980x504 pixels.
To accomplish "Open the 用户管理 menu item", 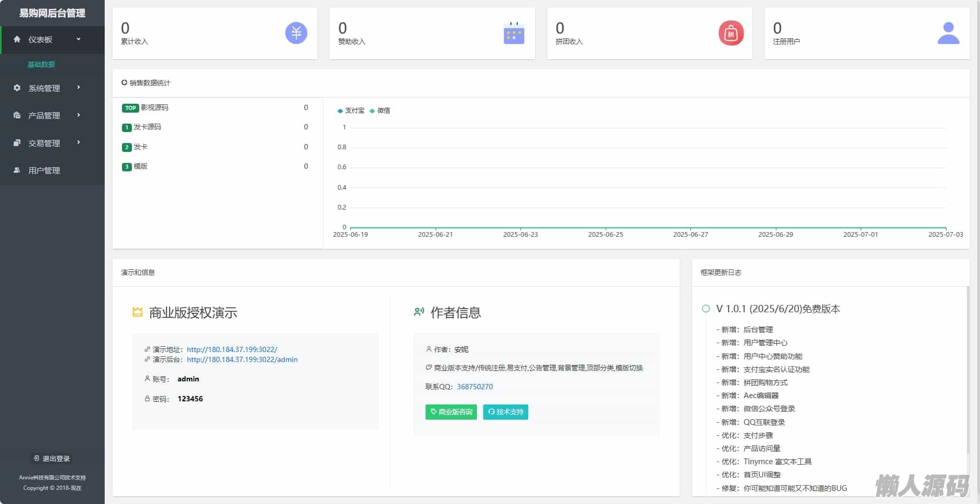I will point(44,170).
